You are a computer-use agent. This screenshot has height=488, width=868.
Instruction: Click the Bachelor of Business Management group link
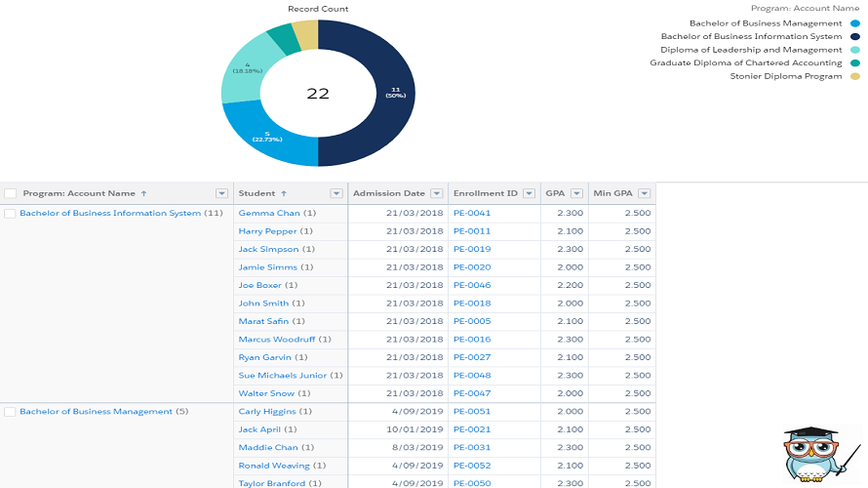pyautogui.click(x=97, y=412)
